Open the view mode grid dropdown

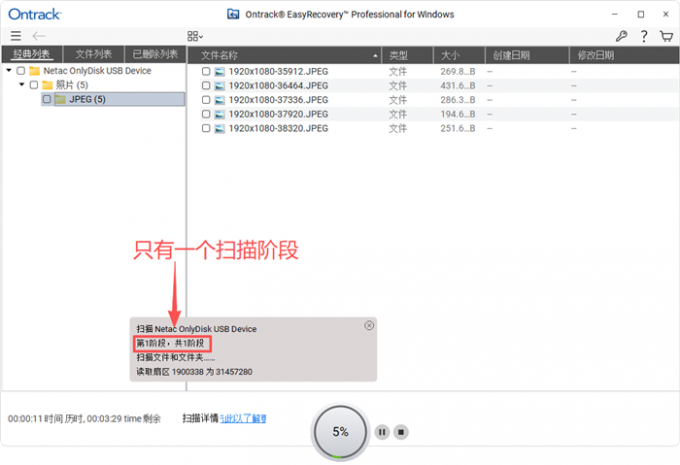pyautogui.click(x=195, y=36)
